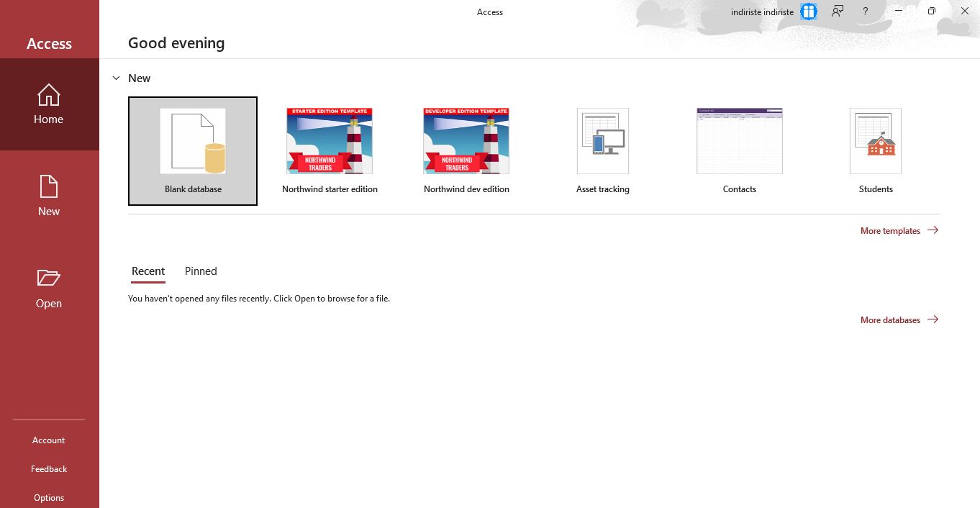
Task: Open the Feedback page
Action: [x=49, y=469]
